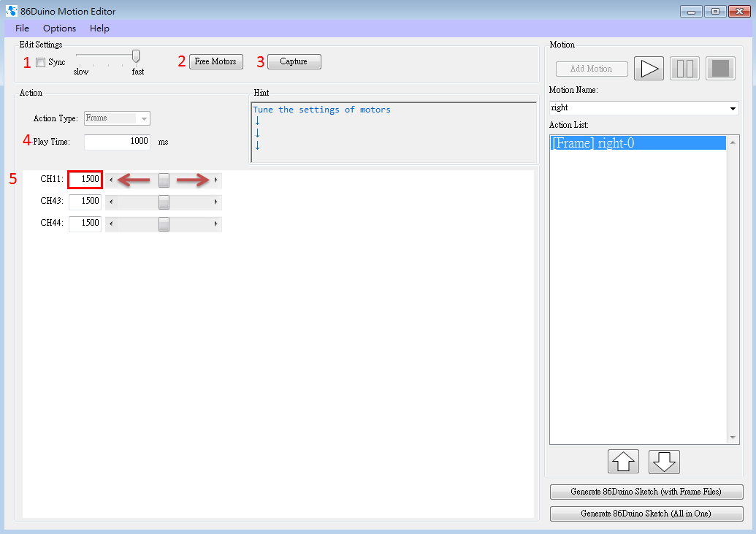Click the Capture button
Screen dimensions: 756x534
point(294,62)
